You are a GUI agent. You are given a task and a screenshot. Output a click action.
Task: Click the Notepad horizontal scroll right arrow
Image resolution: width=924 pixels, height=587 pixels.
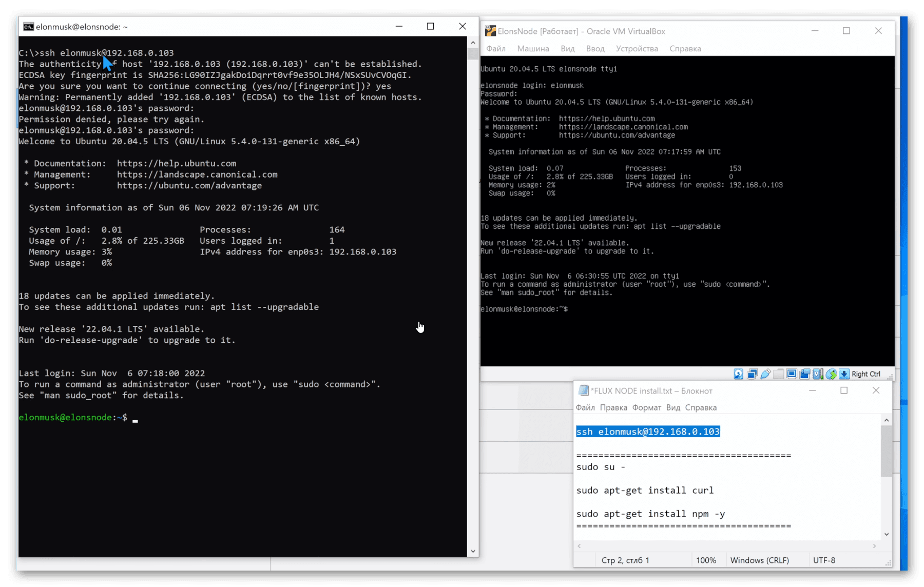pos(874,546)
